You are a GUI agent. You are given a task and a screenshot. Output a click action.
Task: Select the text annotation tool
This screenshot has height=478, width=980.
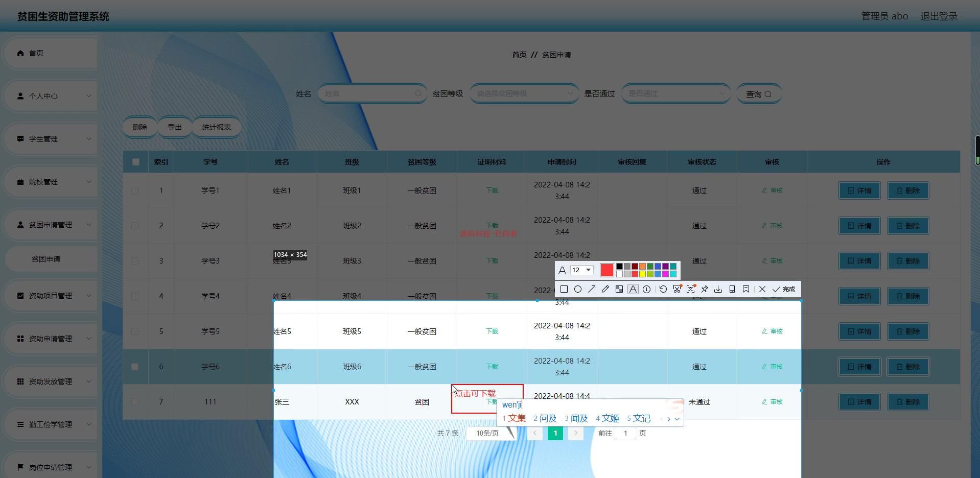[633, 289]
